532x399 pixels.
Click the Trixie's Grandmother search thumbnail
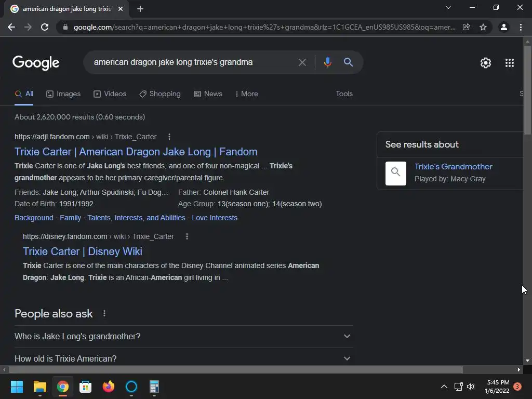(395, 174)
